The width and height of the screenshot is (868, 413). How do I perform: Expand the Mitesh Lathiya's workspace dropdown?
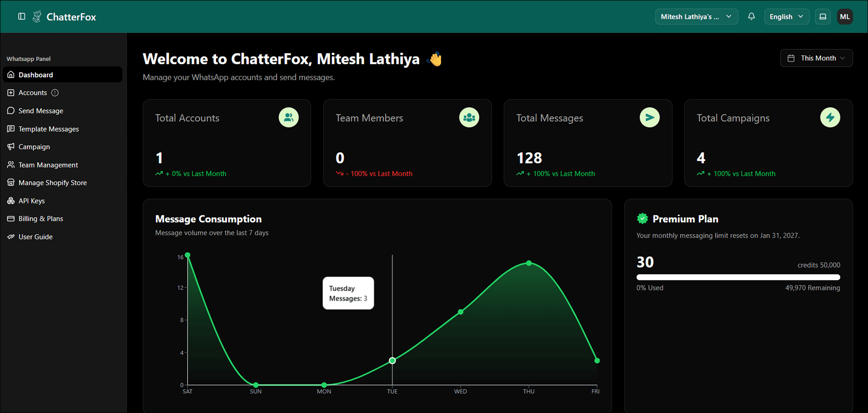[696, 17]
